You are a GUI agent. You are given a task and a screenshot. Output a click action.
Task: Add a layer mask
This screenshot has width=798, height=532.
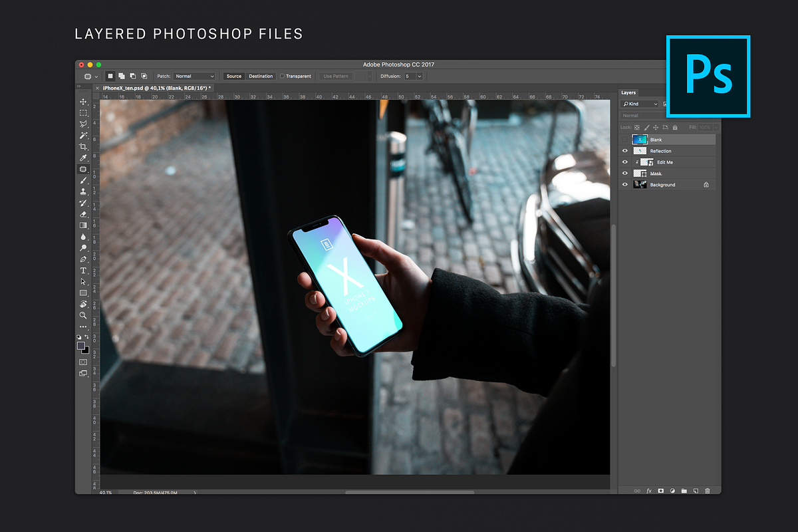coord(661,491)
